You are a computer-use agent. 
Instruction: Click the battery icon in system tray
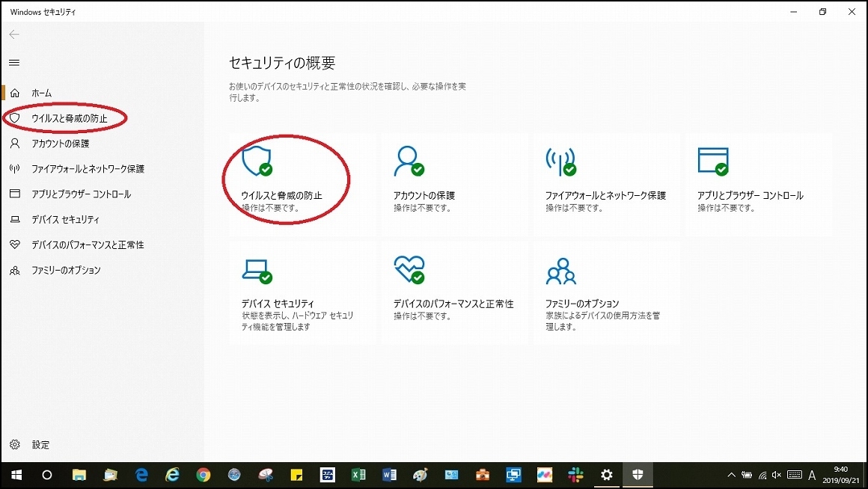click(747, 476)
